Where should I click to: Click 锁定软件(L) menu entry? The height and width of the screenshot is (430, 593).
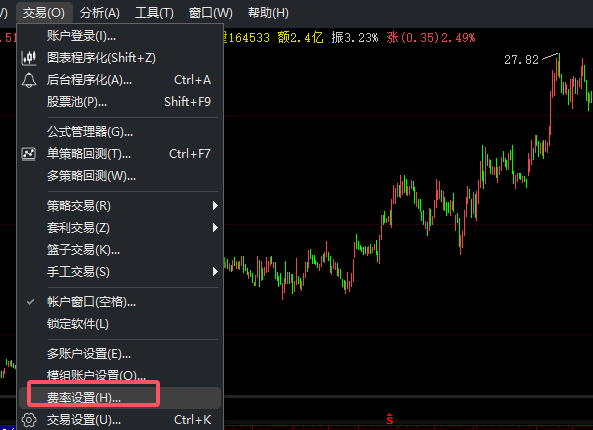tap(119, 324)
